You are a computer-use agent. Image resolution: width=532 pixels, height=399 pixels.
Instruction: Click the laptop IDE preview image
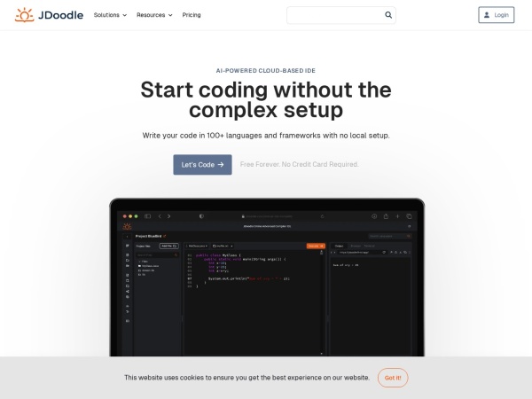(267, 278)
